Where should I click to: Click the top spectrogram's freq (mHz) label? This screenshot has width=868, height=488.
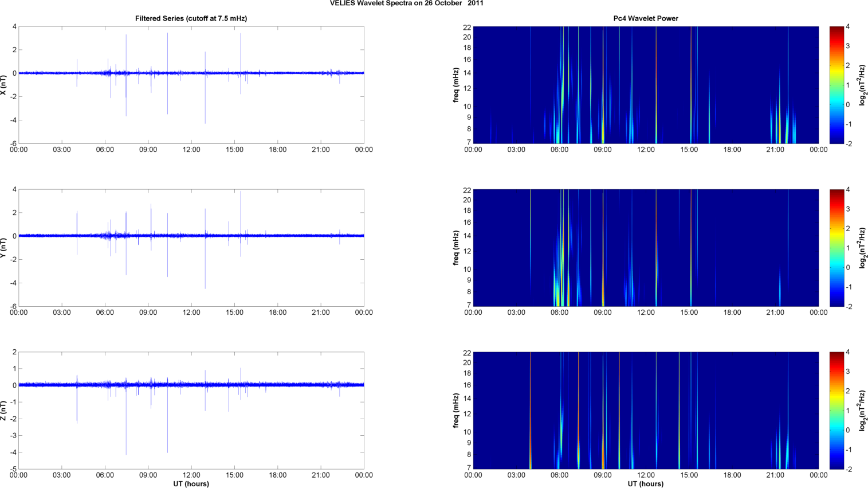pyautogui.click(x=456, y=85)
